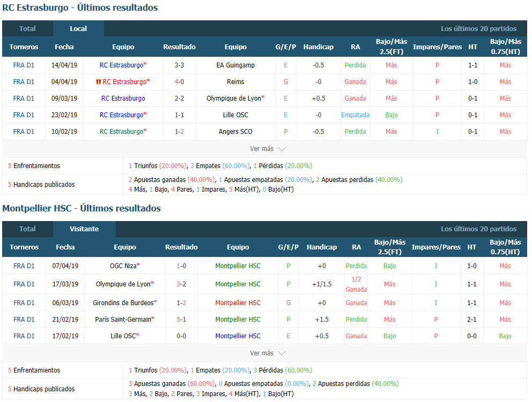Open FRA D1 link for 09/03/19 match
The height and width of the screenshot is (402, 532).
coord(24,98)
